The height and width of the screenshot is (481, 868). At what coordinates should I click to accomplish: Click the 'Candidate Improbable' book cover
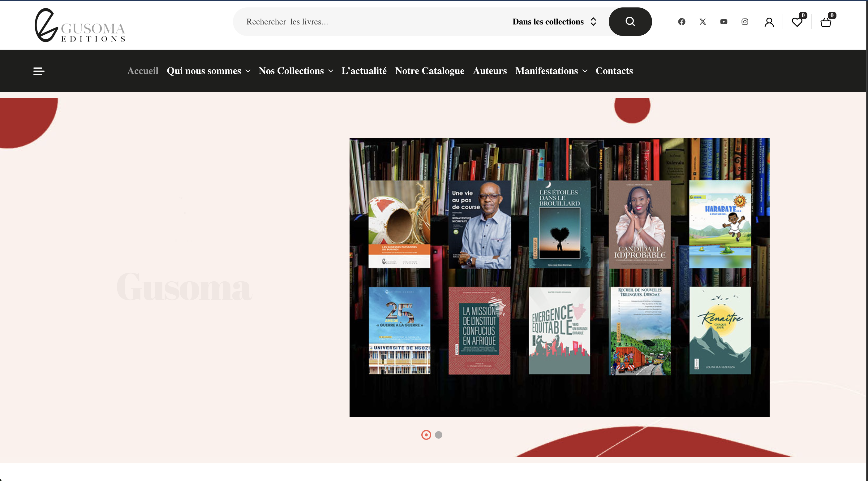tap(639, 224)
